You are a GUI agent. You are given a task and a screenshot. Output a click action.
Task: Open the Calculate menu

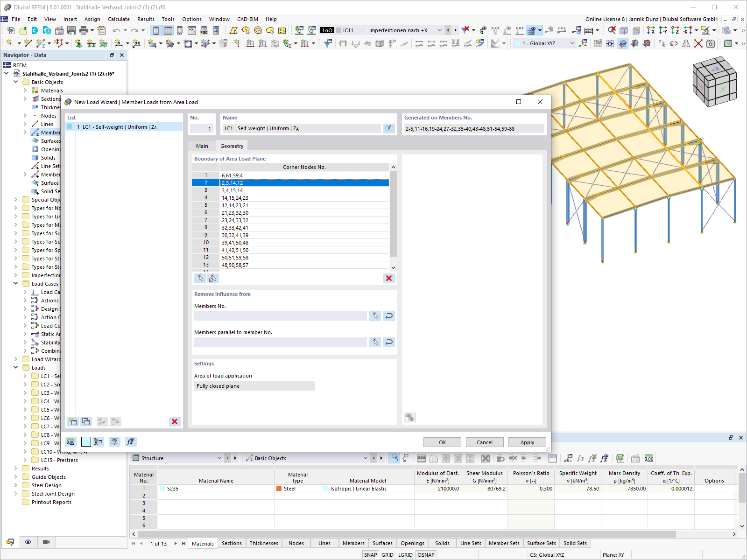[119, 19]
